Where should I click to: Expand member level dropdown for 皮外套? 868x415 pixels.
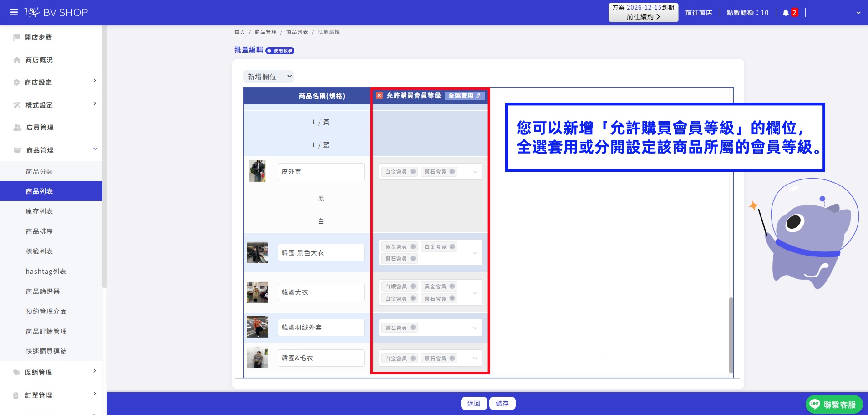click(x=475, y=172)
